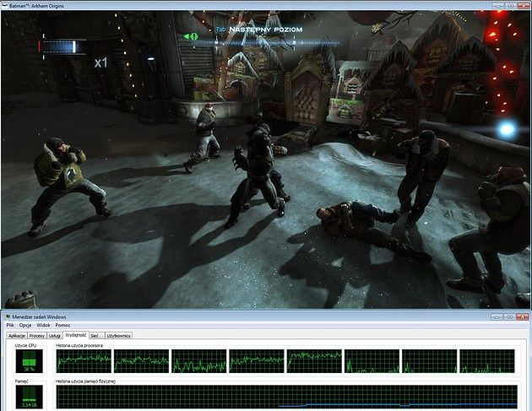Click the Historia użycia pamięci fizycznej label
Image resolution: width=532 pixels, height=411 pixels.
click(86, 381)
